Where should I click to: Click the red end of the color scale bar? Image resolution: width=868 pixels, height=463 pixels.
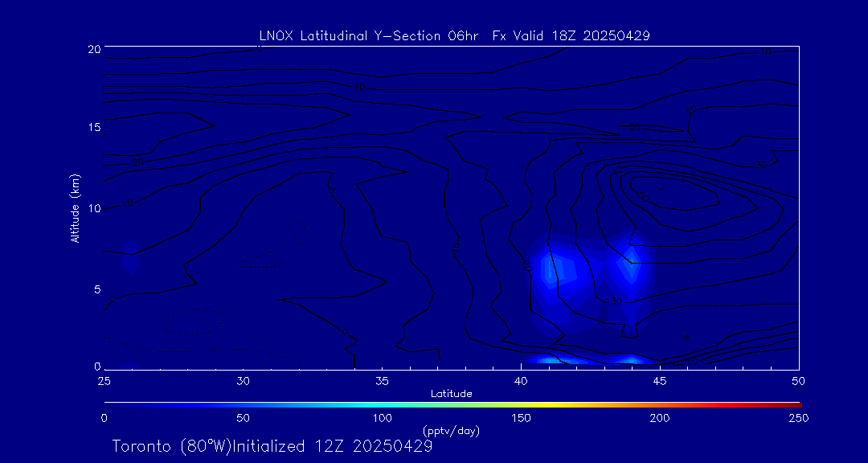pos(794,404)
